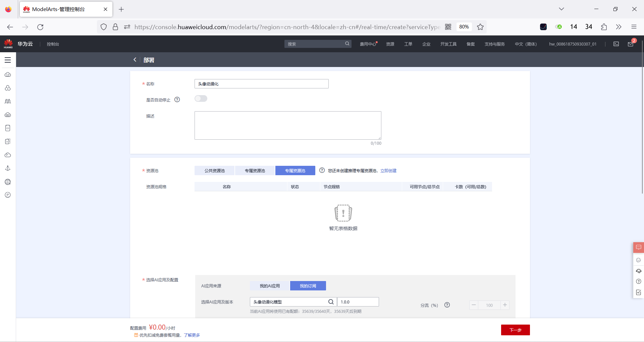
Task: Open the globe icon in left sidebar
Action: pyautogui.click(x=8, y=182)
